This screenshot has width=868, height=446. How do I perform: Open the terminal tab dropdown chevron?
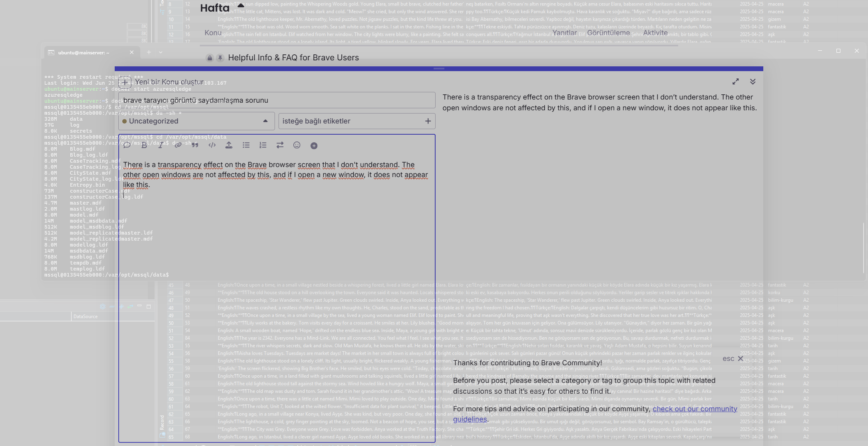[x=161, y=52]
